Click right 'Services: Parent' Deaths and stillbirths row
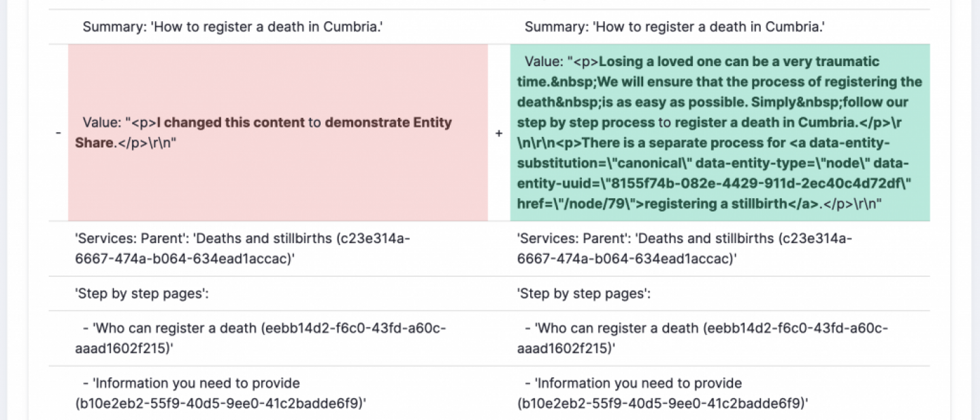Viewport: 980px width, 420px height. tap(685, 248)
